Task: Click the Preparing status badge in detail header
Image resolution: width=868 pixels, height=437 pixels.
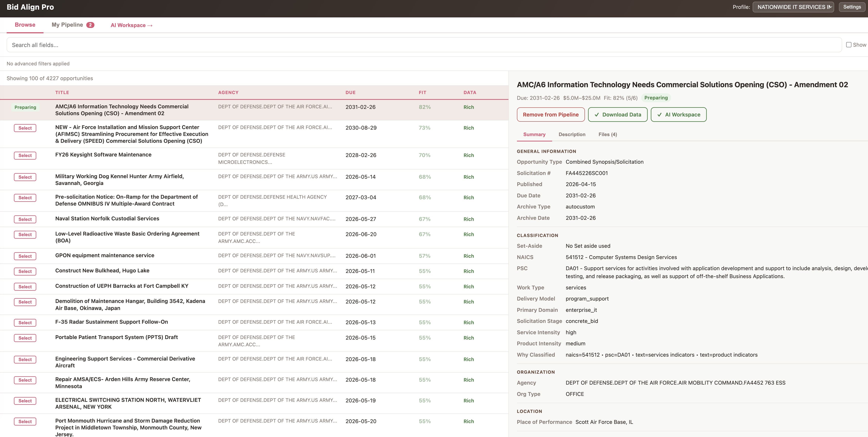Action: [656, 98]
